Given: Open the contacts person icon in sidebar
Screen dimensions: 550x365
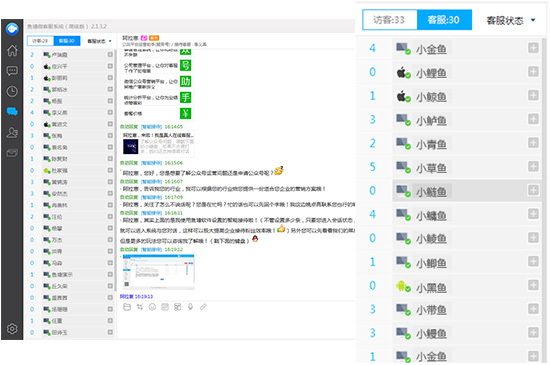Looking at the screenshot, I should (x=12, y=133).
